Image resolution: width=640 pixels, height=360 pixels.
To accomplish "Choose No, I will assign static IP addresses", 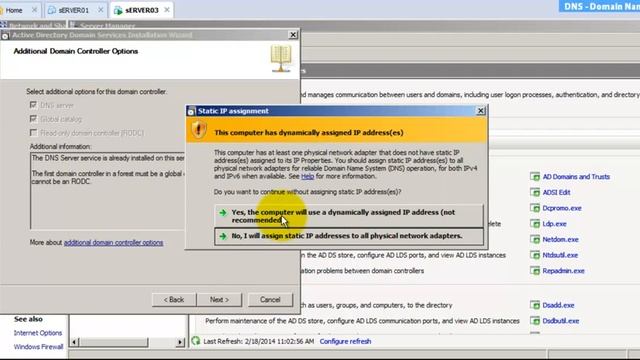I will 349,236.
